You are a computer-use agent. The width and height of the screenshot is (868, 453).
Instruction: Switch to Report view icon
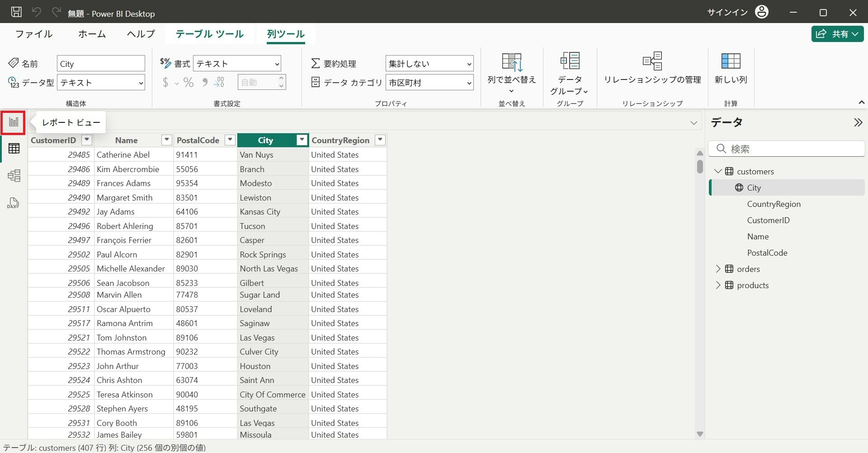14,122
